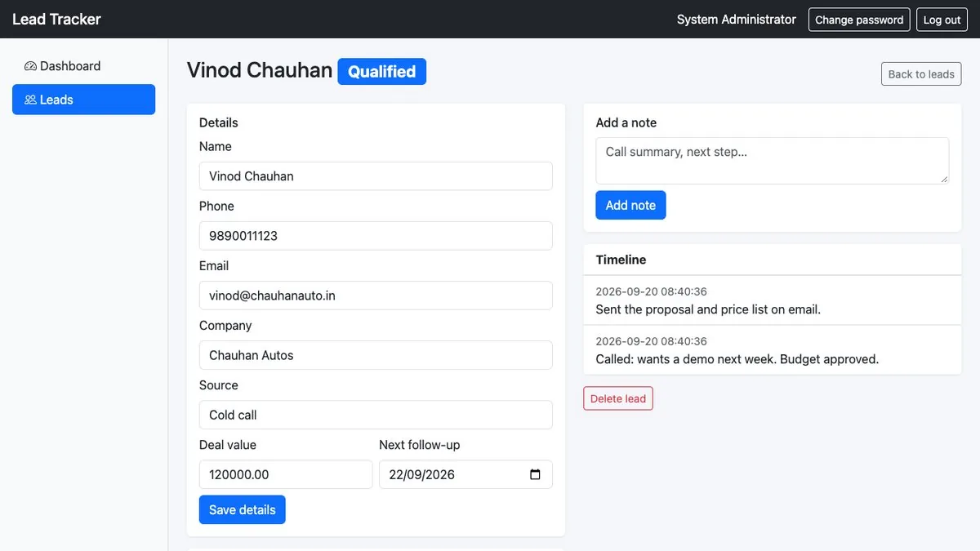This screenshot has height=551, width=980.
Task: Click into the Email input field
Action: pyautogui.click(x=376, y=295)
